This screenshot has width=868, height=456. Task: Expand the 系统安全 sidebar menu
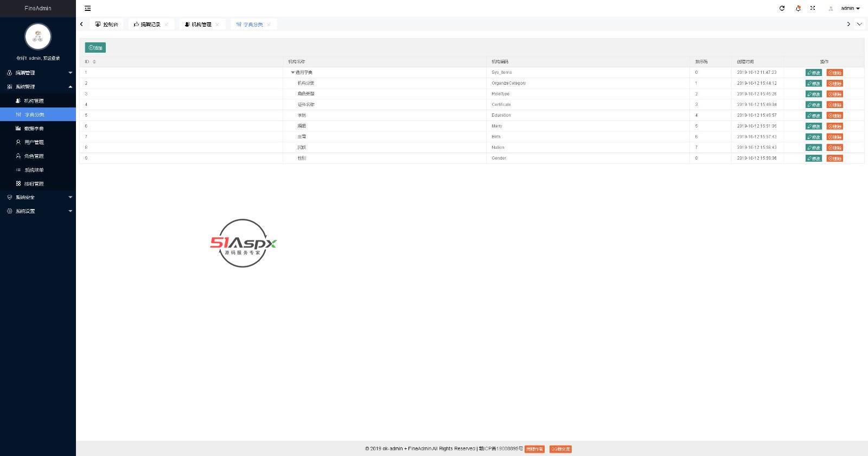(x=38, y=197)
